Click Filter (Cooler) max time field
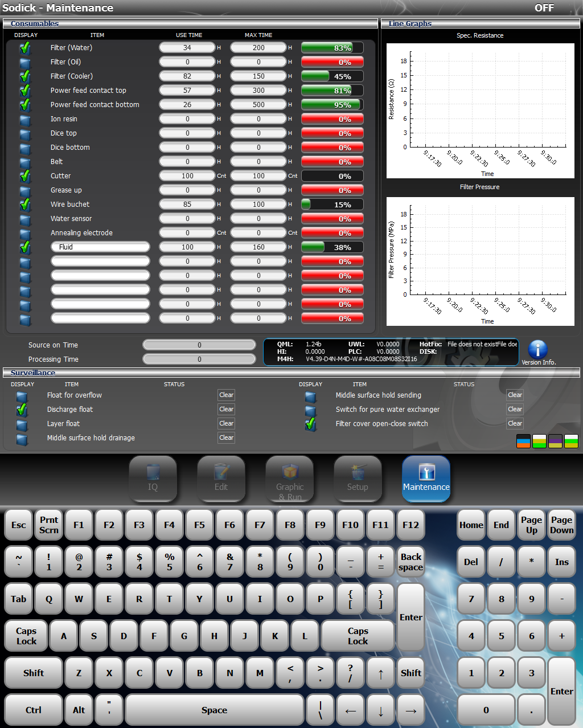This screenshot has height=728, width=583. tap(258, 76)
